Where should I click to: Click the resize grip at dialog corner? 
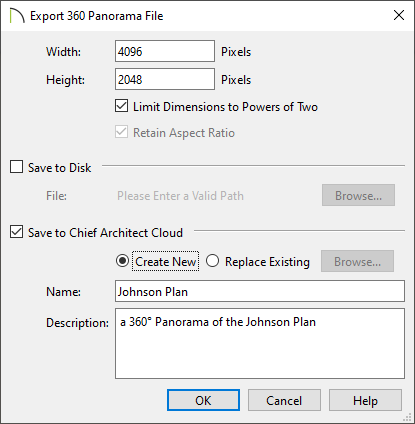[408, 417]
